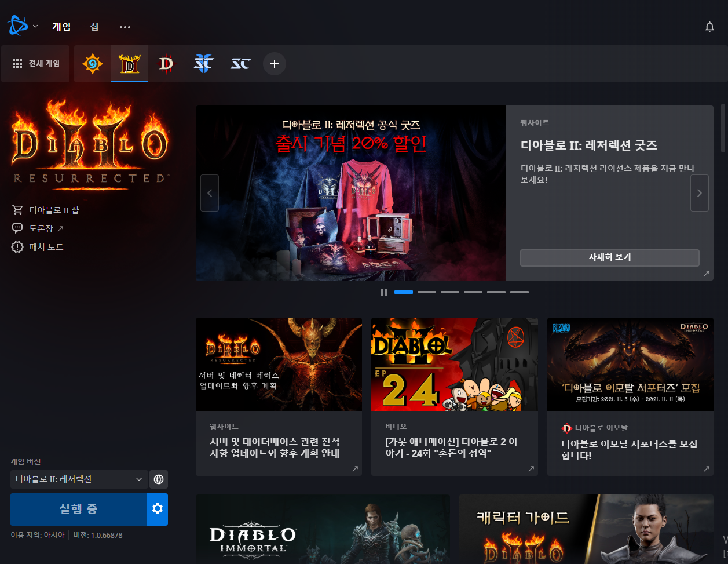Open the Diablo Immortal supporters recruitment card
The width and height of the screenshot is (728, 564).
630,396
